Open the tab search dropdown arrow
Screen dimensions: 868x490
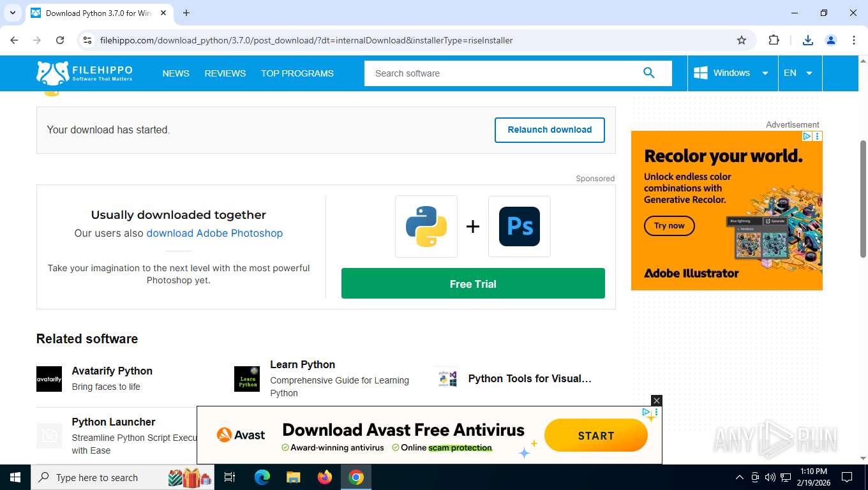pos(12,13)
